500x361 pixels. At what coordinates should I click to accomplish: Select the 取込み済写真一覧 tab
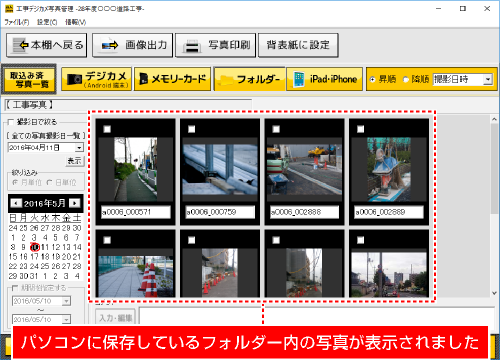(x=29, y=79)
